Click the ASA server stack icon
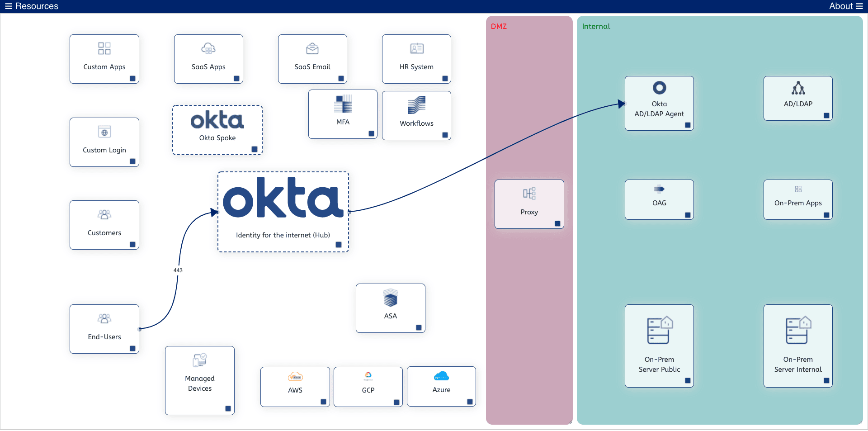868x431 pixels. (391, 298)
